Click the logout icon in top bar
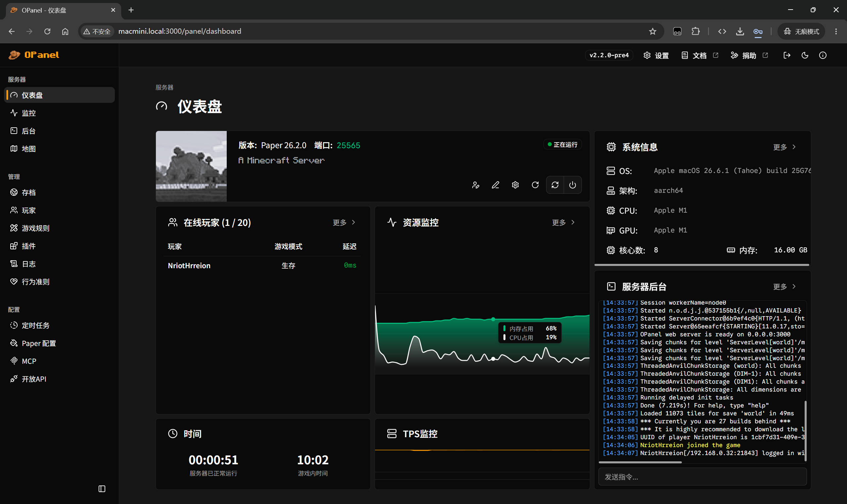Image resolution: width=847 pixels, height=504 pixels. 787,55
